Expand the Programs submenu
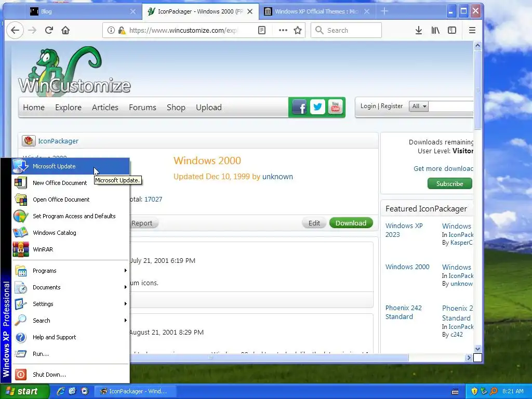Screen dimensions: 532x399 (71, 271)
